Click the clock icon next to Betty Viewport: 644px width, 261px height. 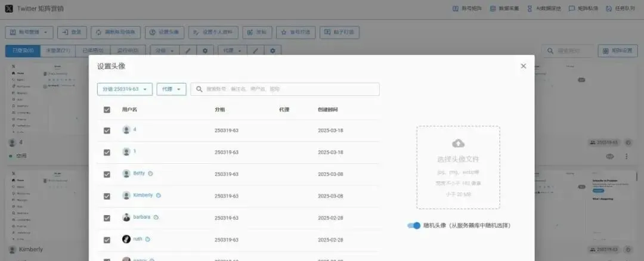point(150,173)
